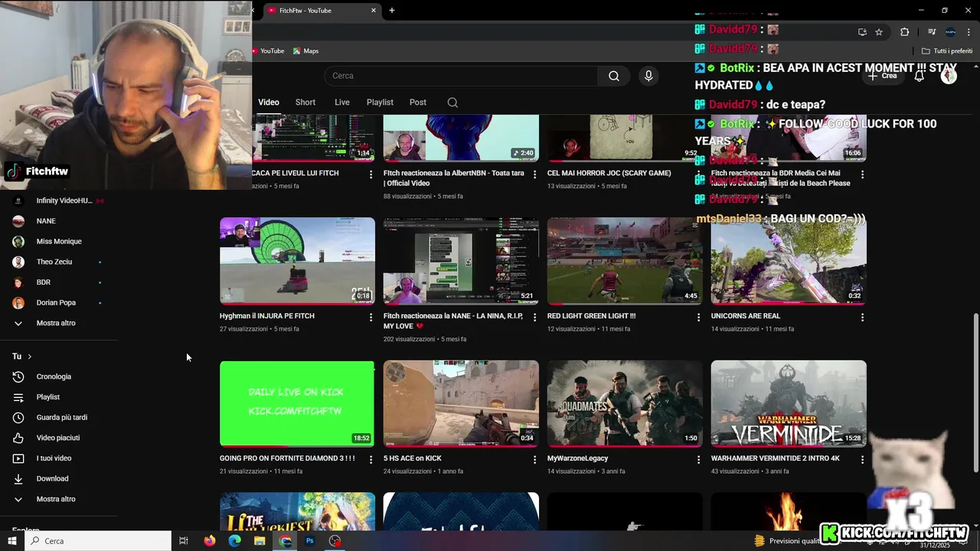Click the page vertical scrollbar thumb
The image size is (980, 551).
coord(975,393)
